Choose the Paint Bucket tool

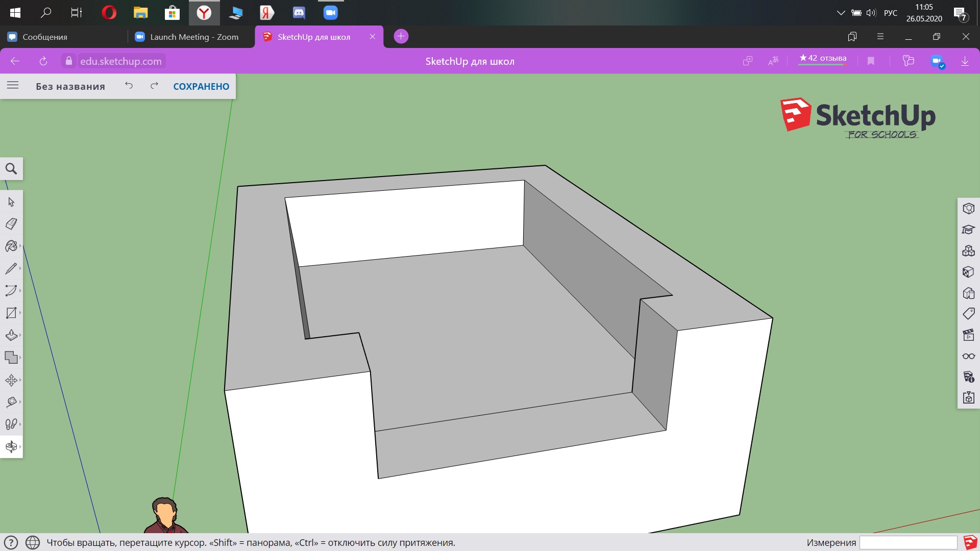click(11, 246)
